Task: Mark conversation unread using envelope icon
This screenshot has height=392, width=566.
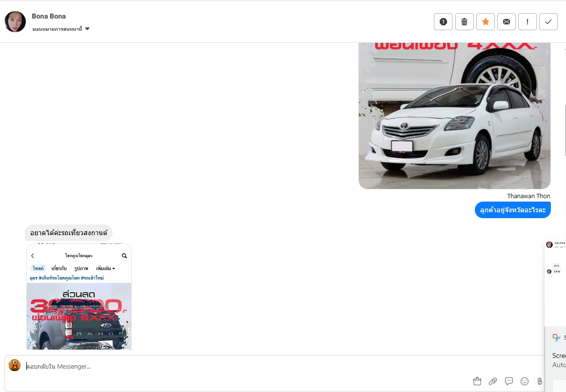Action: pyautogui.click(x=507, y=21)
